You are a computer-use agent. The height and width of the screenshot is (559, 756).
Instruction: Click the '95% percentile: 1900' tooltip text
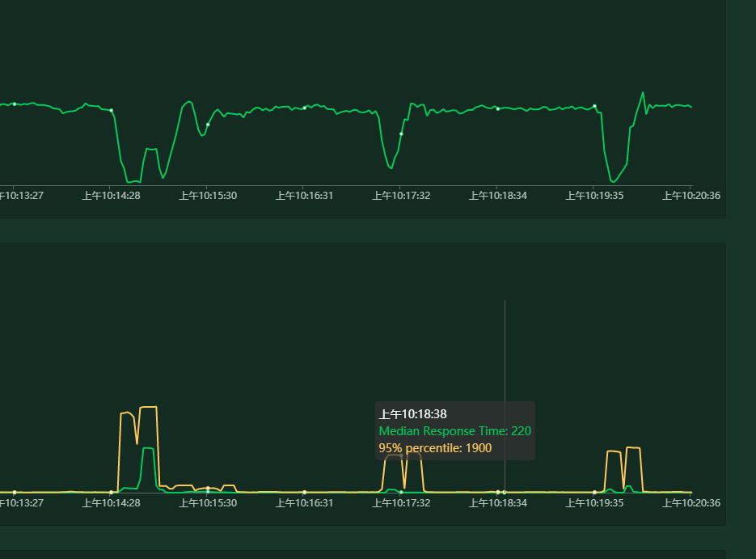pos(435,448)
